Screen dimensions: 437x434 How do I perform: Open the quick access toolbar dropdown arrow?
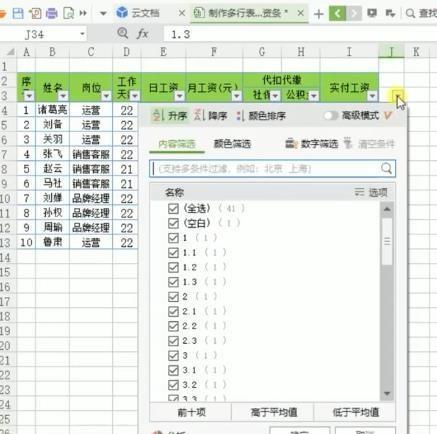103,14
